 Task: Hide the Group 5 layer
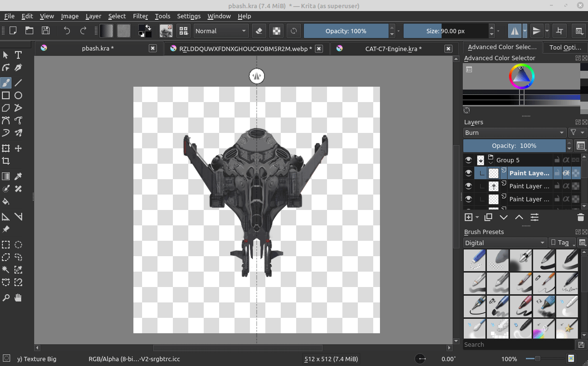point(469,160)
